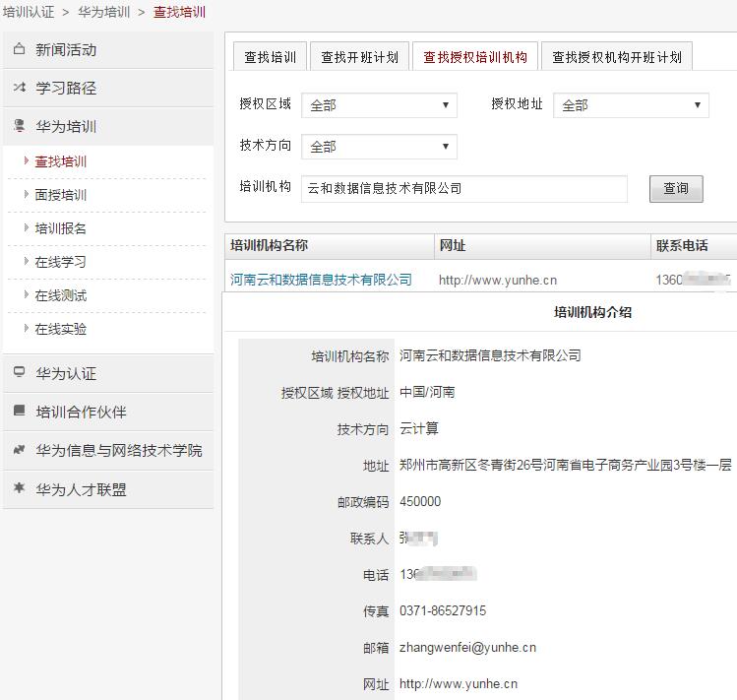Open the 华为人才联盟 sidebar section

point(108,489)
